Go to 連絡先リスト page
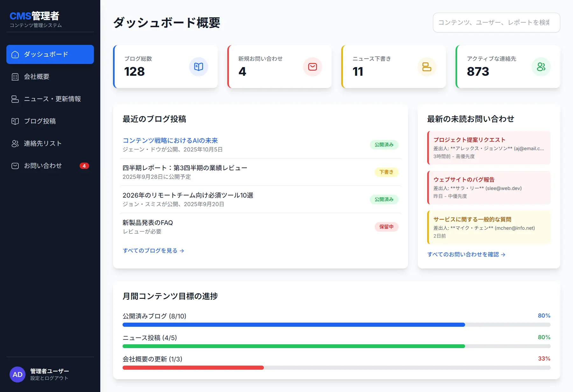 (x=43, y=143)
